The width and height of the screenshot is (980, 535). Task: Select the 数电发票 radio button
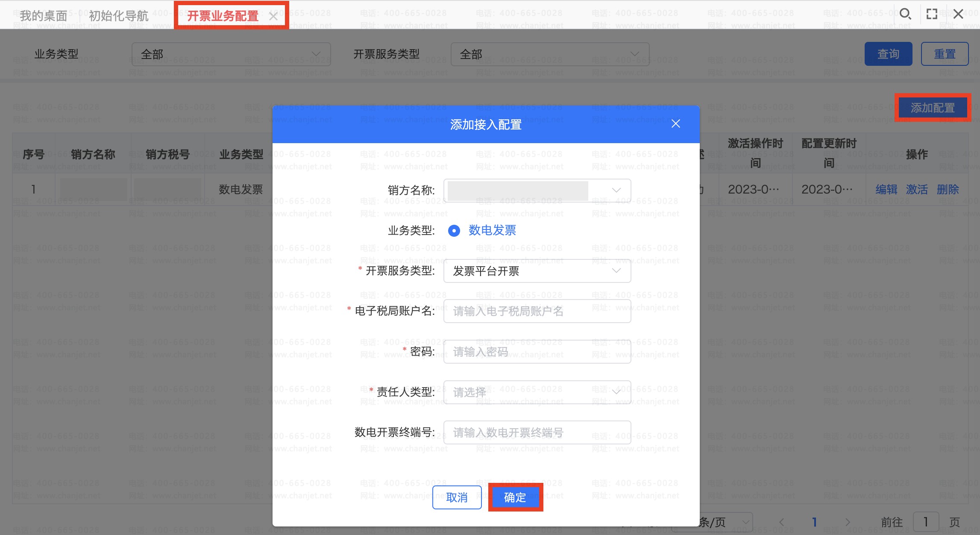tap(454, 231)
